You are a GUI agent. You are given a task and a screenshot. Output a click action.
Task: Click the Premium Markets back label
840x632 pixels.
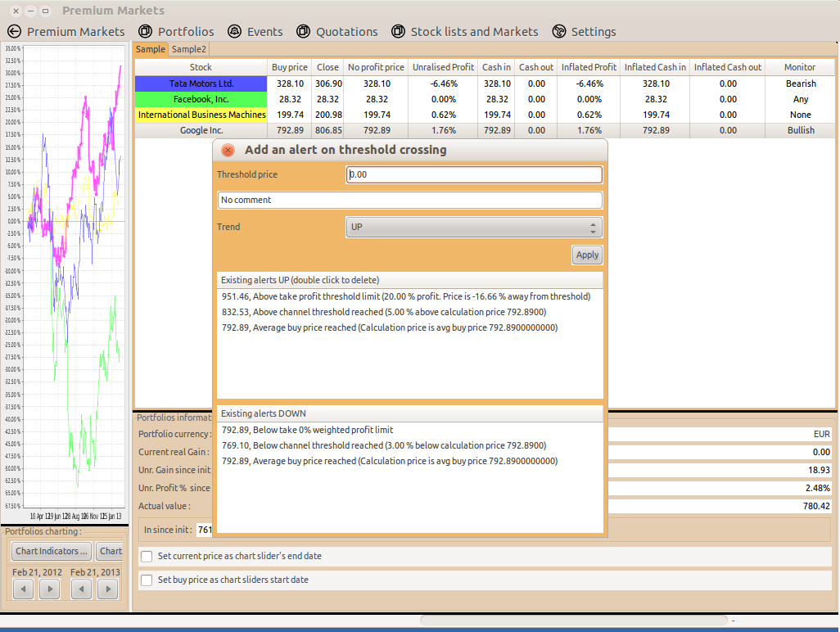click(75, 32)
